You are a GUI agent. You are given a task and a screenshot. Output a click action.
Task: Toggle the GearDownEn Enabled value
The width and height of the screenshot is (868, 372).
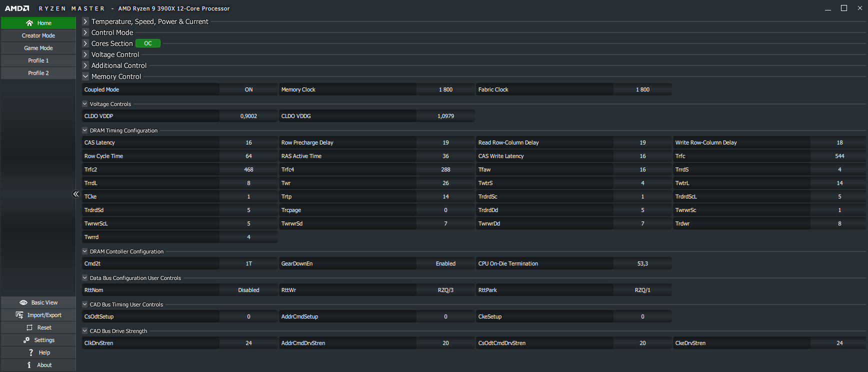tap(445, 263)
